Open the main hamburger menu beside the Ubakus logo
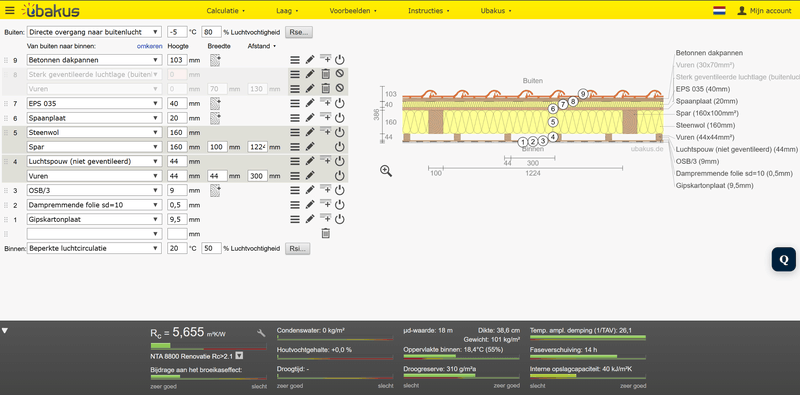This screenshot has width=800, height=395. 10,10
